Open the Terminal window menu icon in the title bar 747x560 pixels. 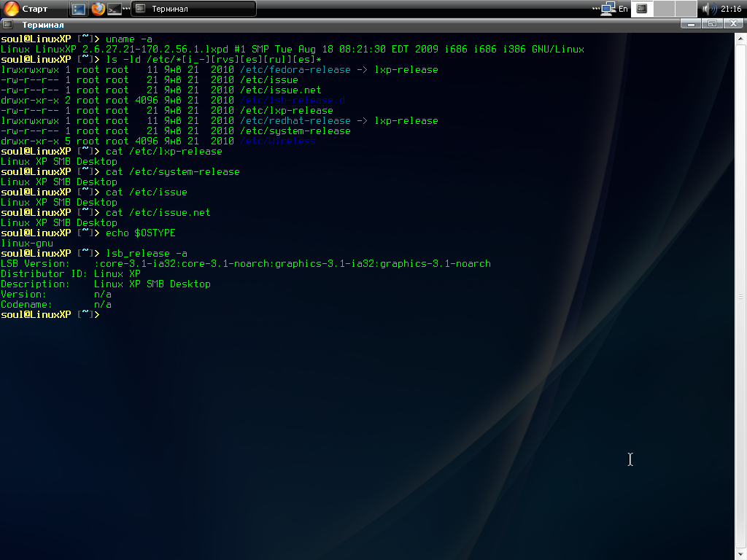[8, 24]
